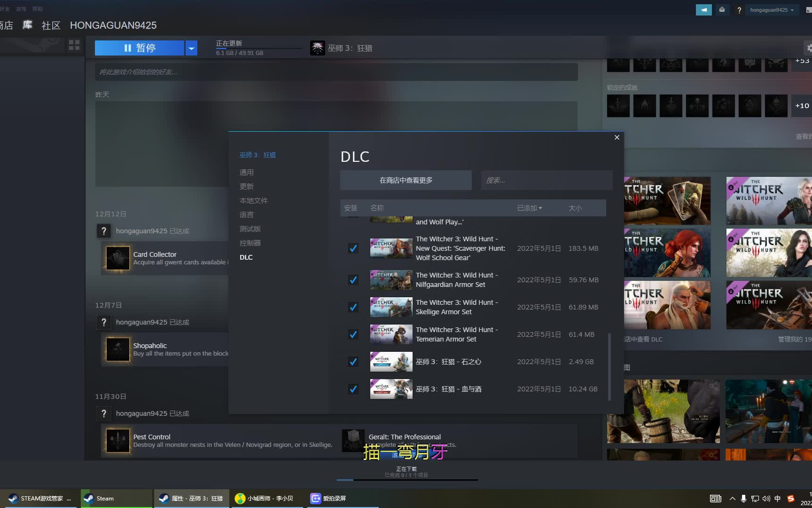Open the notifications bell icon
This screenshot has width=812, height=508.
tap(722, 10)
